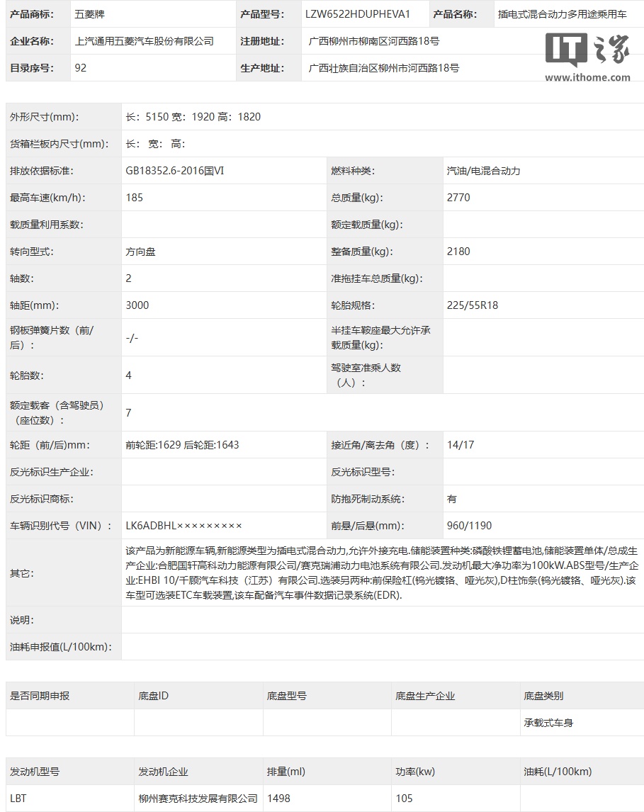Select tire spec 225/55R18
This screenshot has height=812, width=644.
pos(473,305)
